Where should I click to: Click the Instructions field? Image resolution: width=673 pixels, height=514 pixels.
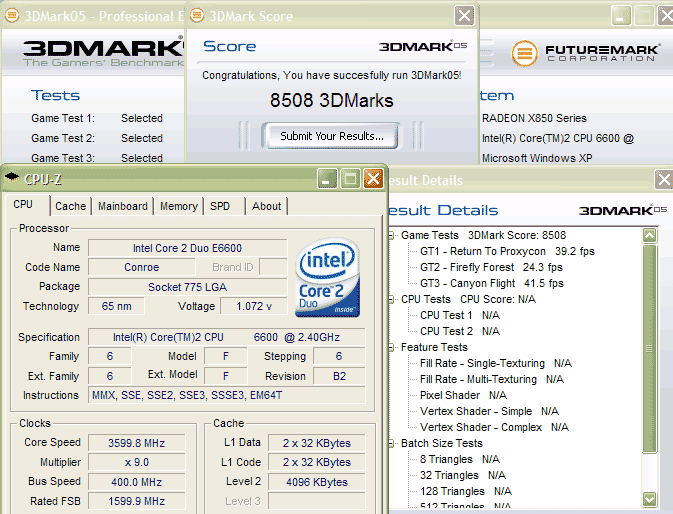click(x=227, y=395)
